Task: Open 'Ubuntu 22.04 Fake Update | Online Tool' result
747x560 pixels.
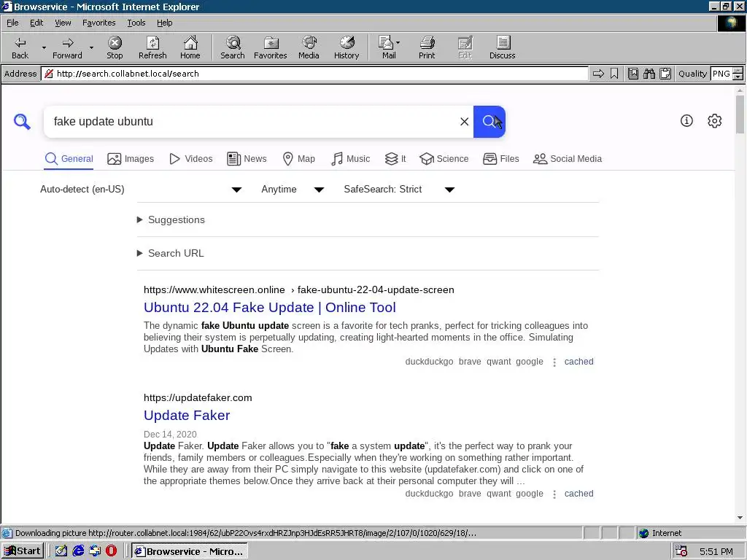Action: click(x=270, y=307)
